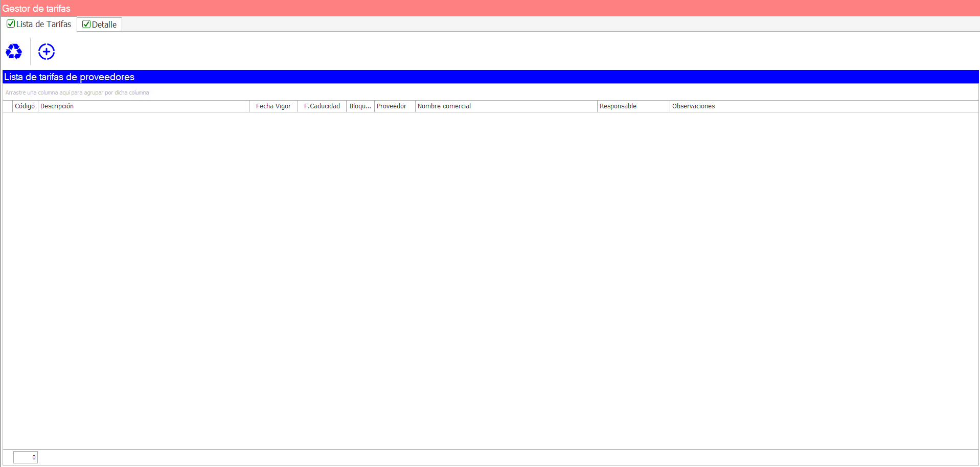The height and width of the screenshot is (467, 980).
Task: Click the F.Caducidad column header
Action: 322,106
